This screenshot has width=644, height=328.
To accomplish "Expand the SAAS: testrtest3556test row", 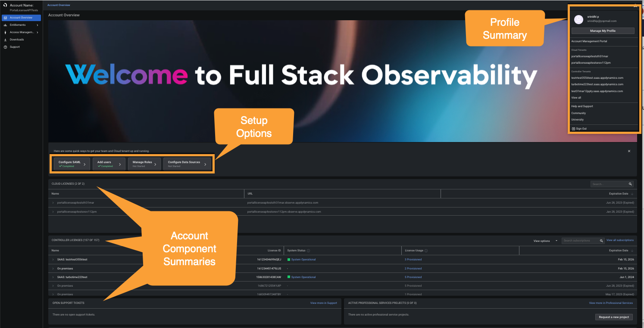I will tap(53, 260).
